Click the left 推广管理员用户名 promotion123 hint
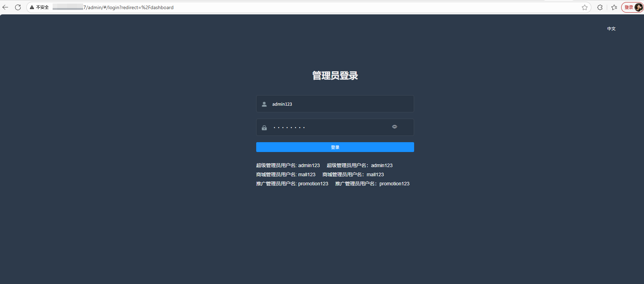This screenshot has height=284, width=644. click(292, 184)
